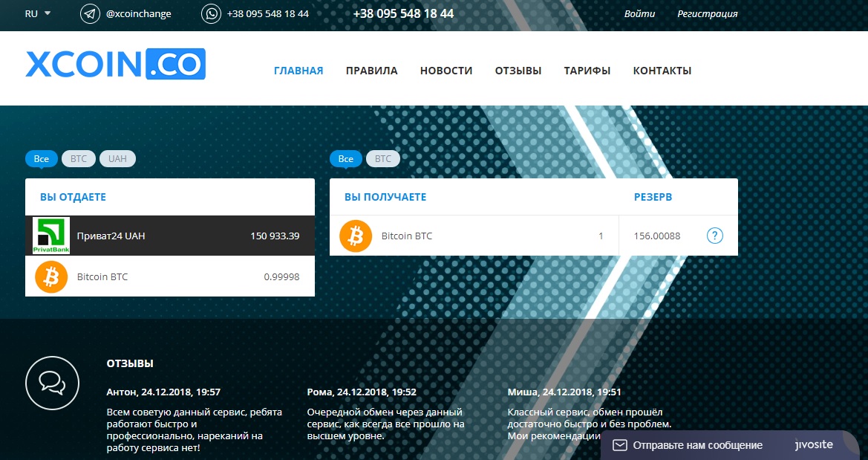Click the 0.99998 rate value
Image resolution: width=868 pixels, height=460 pixels.
(x=281, y=277)
